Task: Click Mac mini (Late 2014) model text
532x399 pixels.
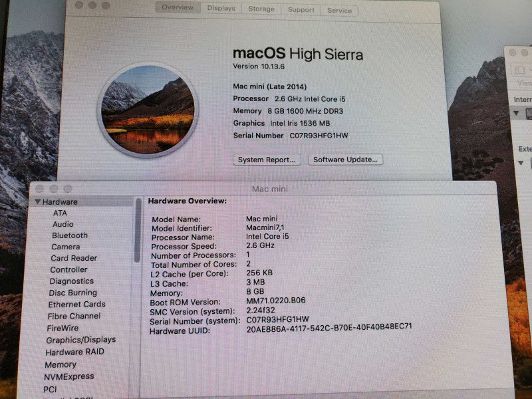Action: pyautogui.click(x=270, y=86)
